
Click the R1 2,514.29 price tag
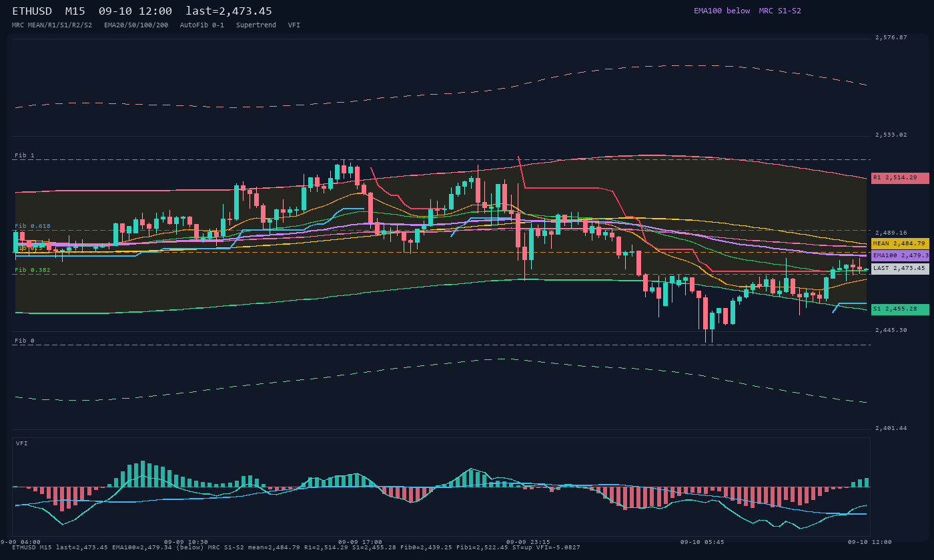900,178
